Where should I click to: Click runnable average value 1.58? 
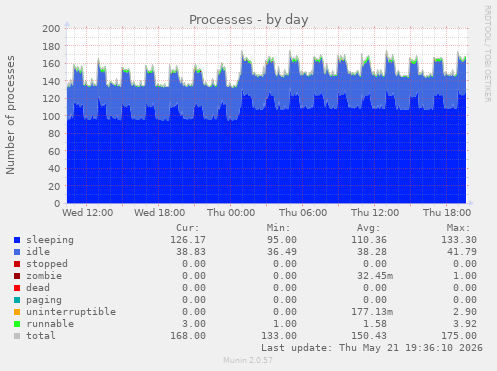375,324
